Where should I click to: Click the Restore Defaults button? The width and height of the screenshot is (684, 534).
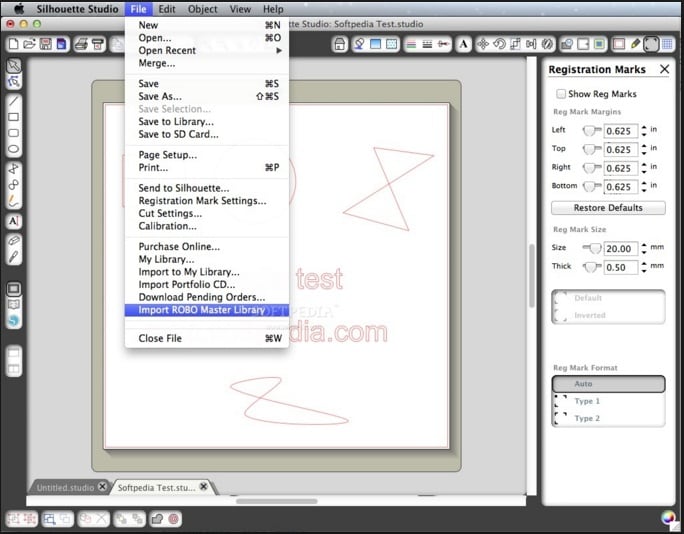click(608, 208)
